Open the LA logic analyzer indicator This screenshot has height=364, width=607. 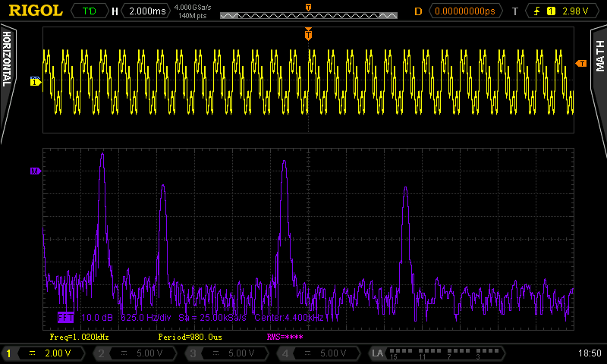click(436, 353)
